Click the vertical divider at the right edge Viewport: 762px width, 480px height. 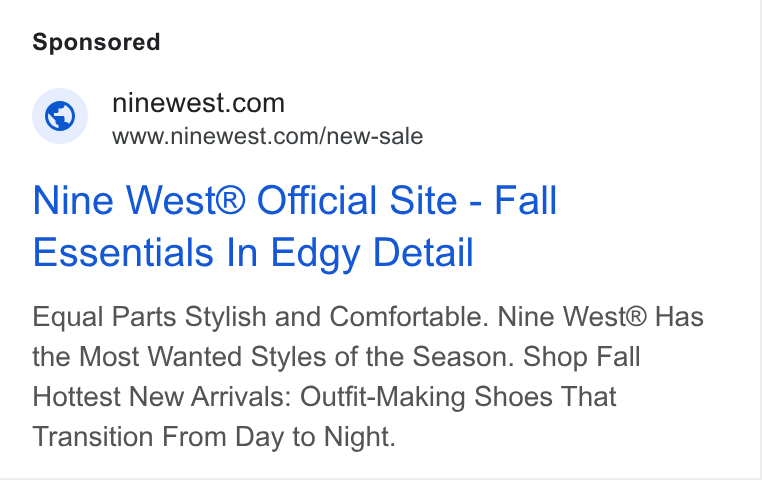(x=761, y=240)
